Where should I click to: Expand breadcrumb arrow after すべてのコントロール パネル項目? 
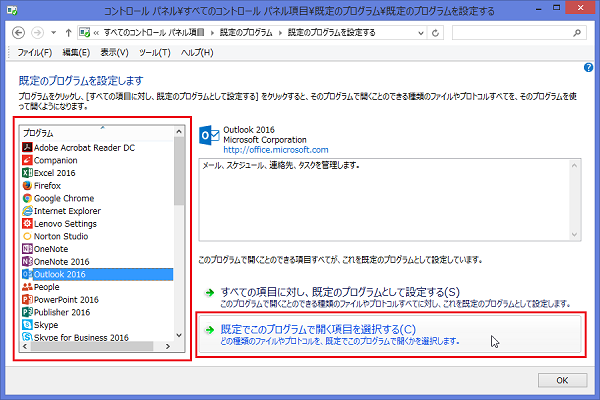[x=212, y=33]
